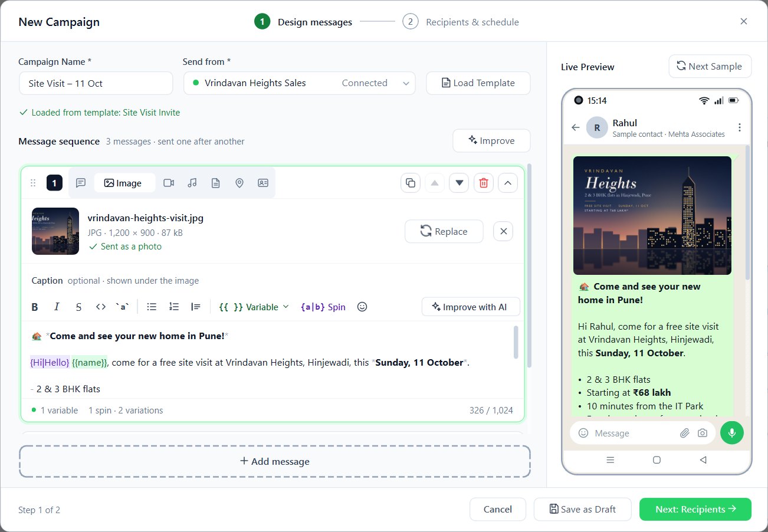Edit the Campaign Name field

point(96,83)
